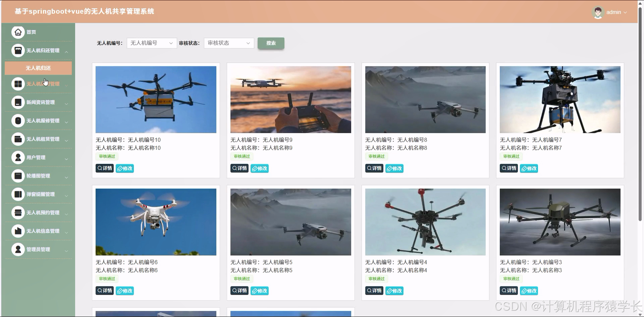Open the 管理员管理 menu label
This screenshot has width=644, height=317.
pyautogui.click(x=38, y=250)
